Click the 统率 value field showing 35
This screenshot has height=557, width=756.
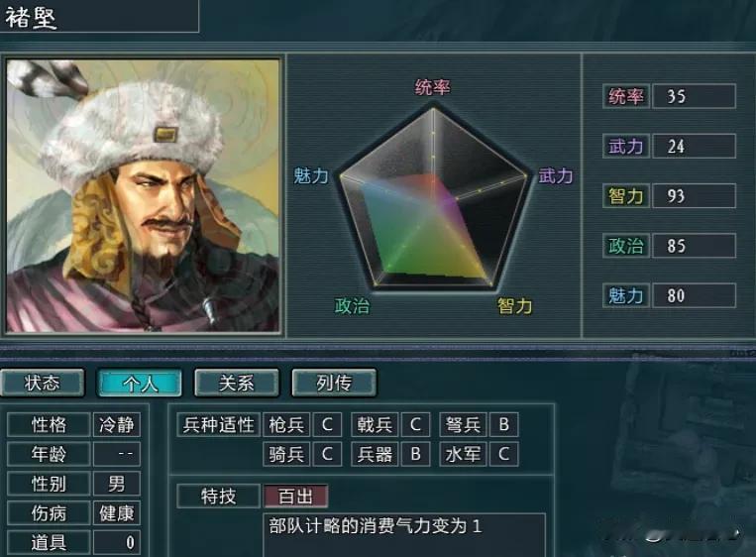(x=694, y=96)
